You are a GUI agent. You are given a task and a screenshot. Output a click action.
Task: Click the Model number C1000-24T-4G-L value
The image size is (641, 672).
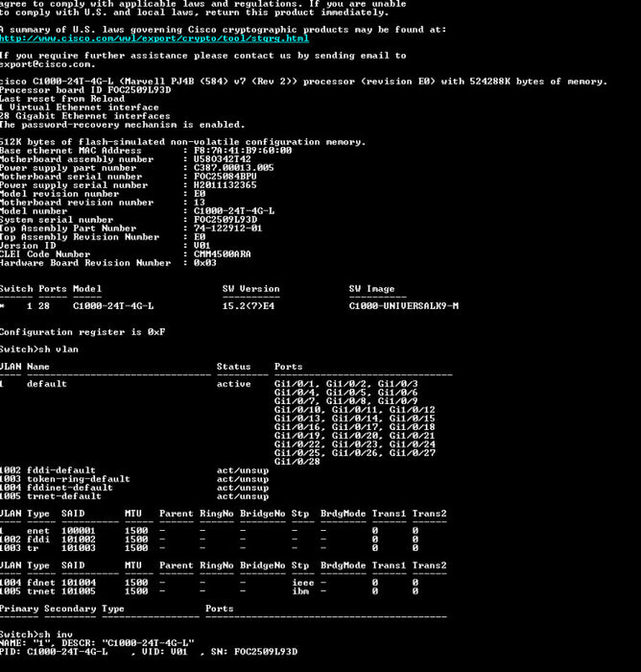pos(234,211)
